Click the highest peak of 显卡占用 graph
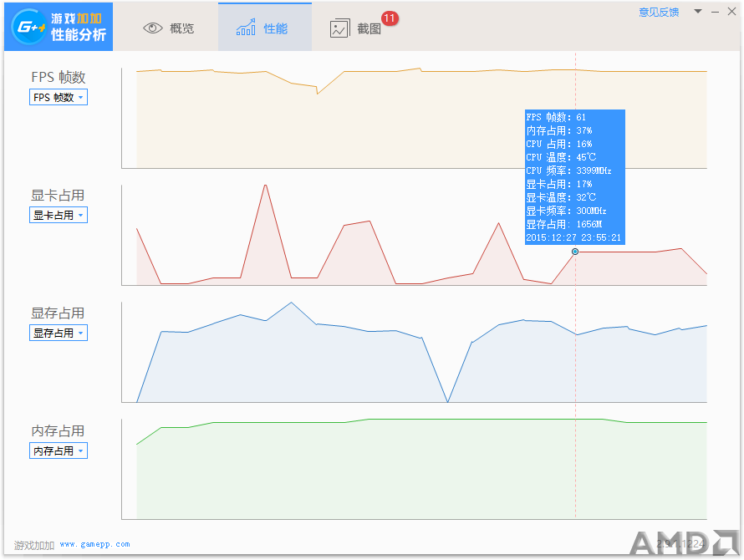 click(265, 185)
